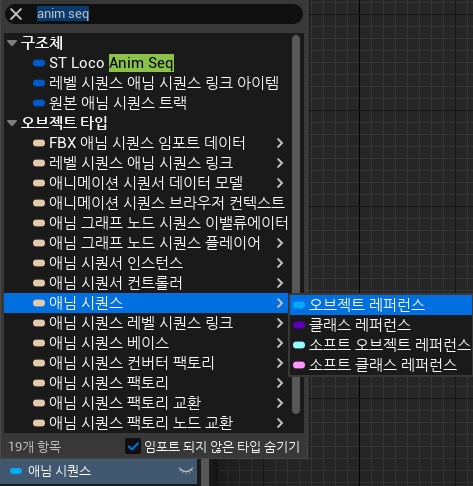This screenshot has width=473, height=486.
Task: Uncheck 임포트 되지 않은 타입 숨기기 checkbox
Action: click(x=133, y=446)
